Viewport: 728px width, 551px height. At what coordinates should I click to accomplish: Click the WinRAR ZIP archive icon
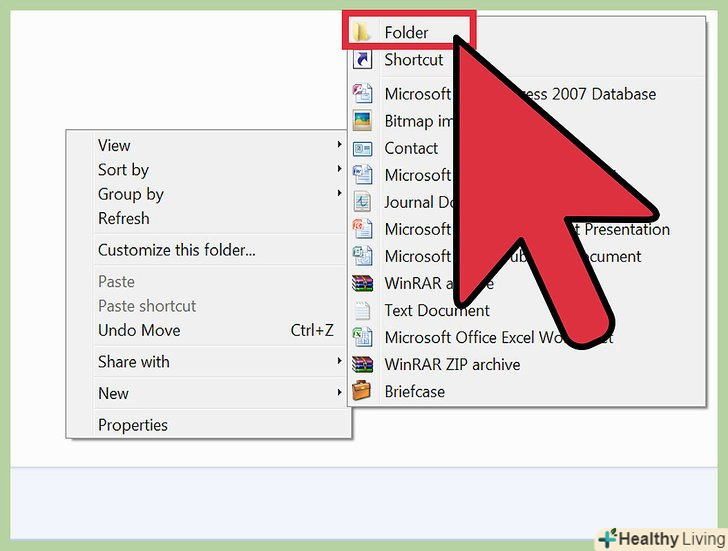(x=362, y=364)
